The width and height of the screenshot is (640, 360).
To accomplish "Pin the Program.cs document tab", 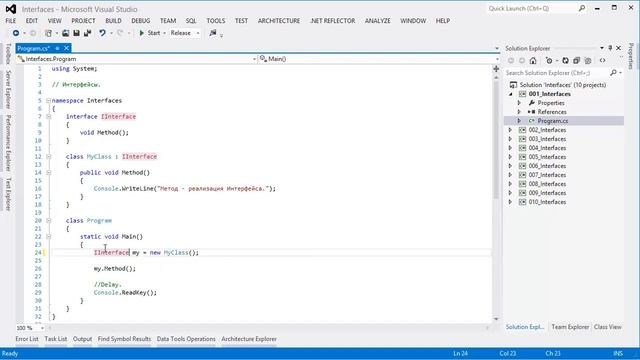I will [58, 48].
